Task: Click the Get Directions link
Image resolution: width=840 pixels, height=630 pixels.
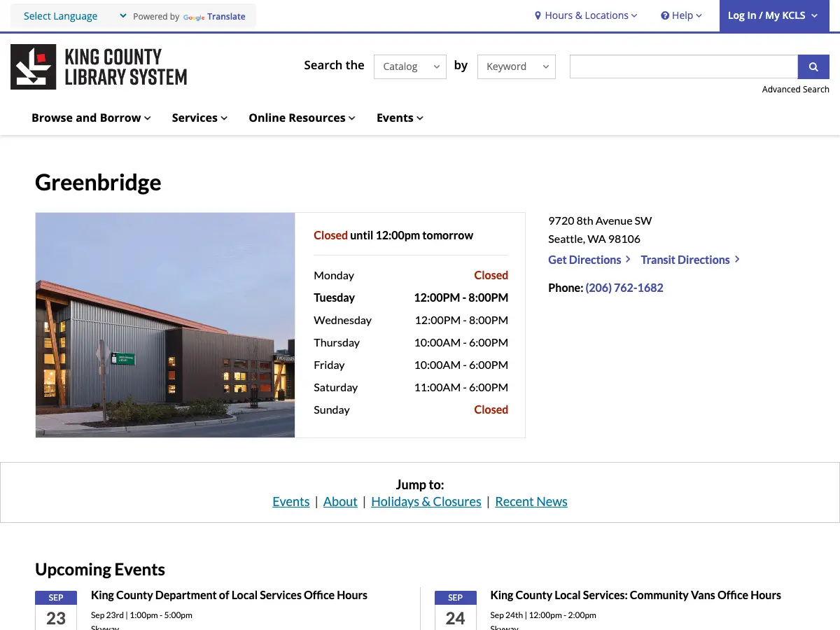Action: (x=589, y=260)
